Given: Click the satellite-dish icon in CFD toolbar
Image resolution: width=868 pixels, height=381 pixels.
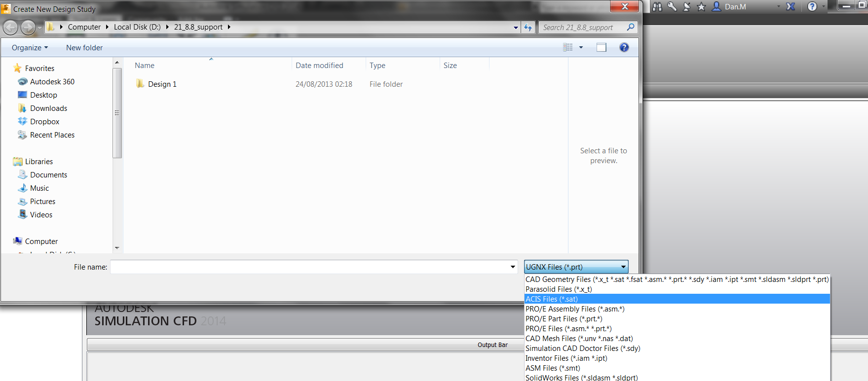Looking at the screenshot, I should [686, 6].
